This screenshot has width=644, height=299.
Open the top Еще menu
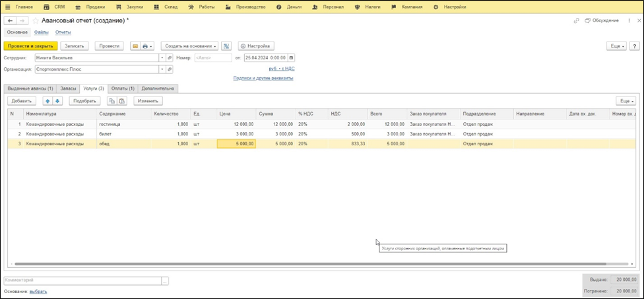tap(616, 46)
